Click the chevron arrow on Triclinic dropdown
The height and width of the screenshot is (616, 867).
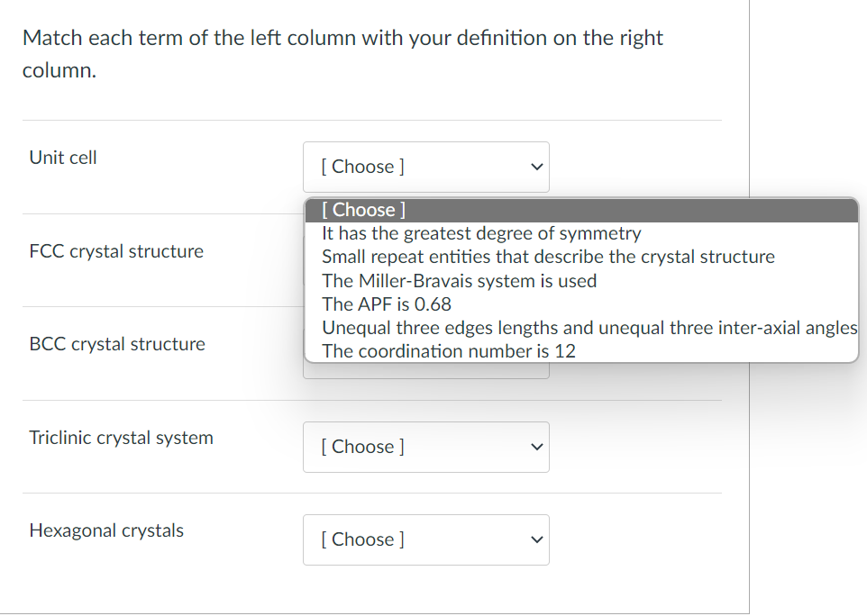(536, 447)
